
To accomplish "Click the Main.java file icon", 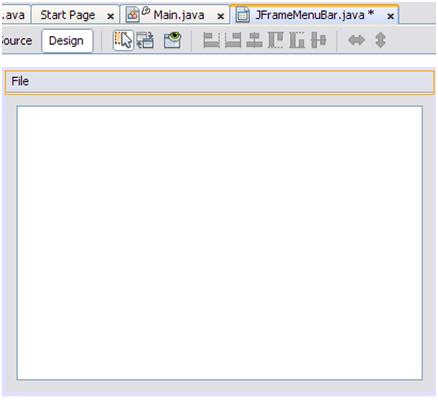I will point(133,15).
